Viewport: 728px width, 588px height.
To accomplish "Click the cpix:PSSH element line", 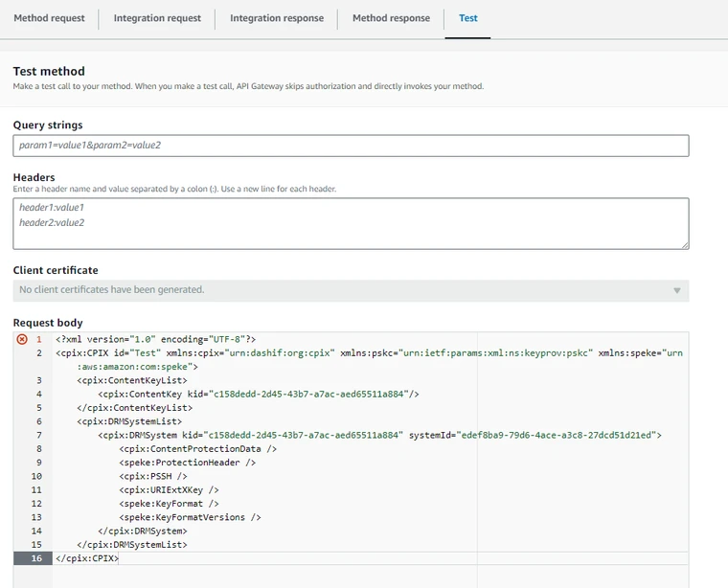I will pos(153,476).
